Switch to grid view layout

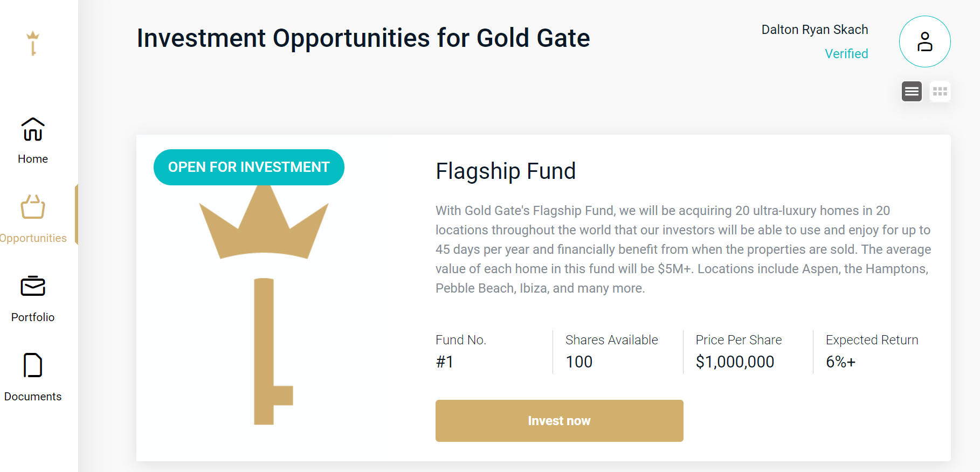[940, 92]
